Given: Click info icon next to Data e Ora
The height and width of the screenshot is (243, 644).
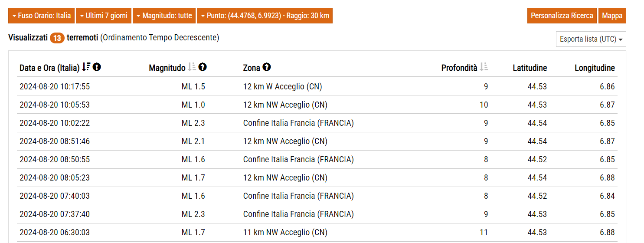Looking at the screenshot, I should coord(97,67).
